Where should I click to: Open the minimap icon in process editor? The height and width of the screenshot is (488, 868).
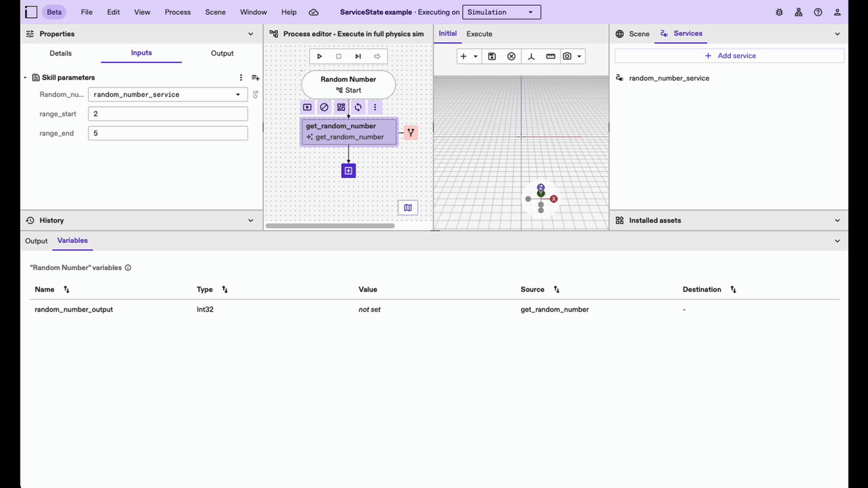(x=408, y=208)
